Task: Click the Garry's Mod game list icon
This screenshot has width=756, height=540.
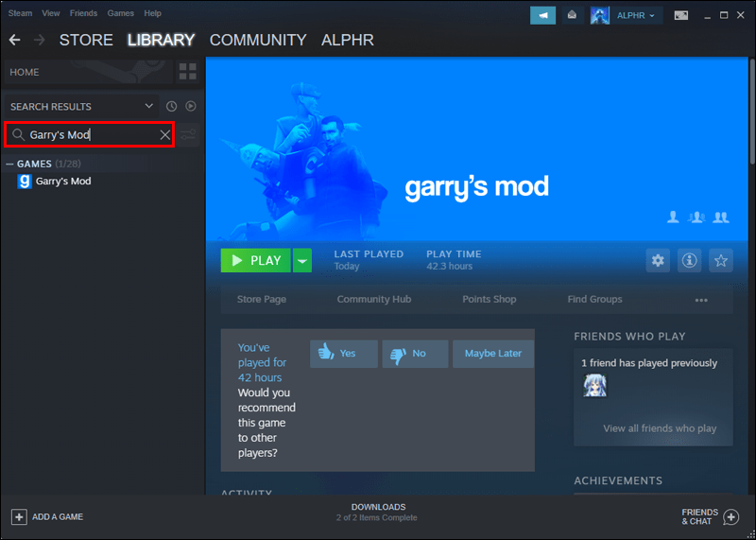Action: (25, 182)
